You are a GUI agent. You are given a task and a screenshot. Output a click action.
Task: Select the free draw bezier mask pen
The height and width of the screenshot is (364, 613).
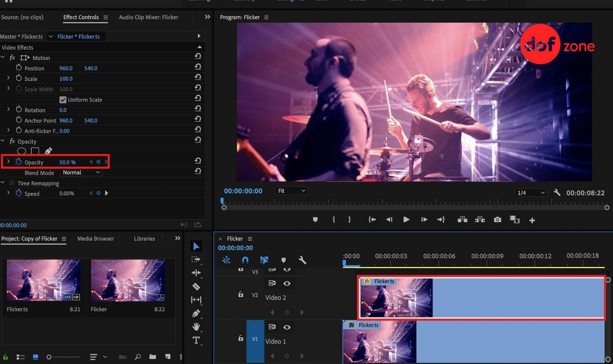48,151
